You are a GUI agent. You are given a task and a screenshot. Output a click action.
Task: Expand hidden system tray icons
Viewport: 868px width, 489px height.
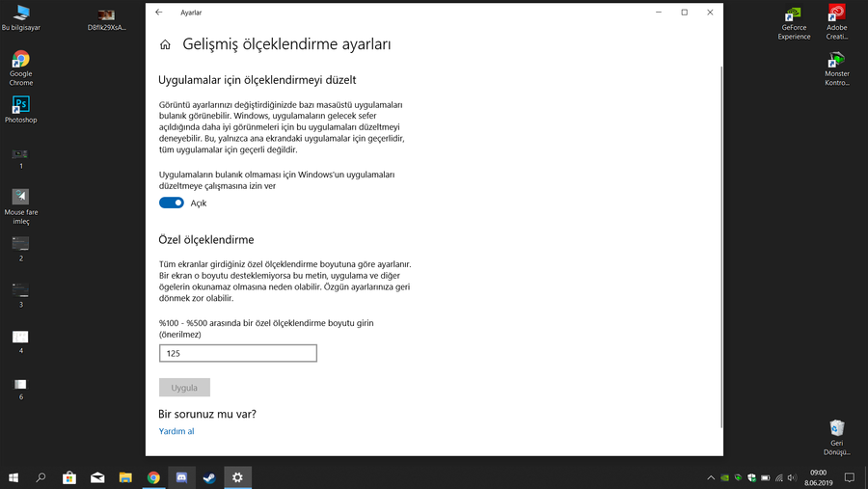(x=711, y=477)
